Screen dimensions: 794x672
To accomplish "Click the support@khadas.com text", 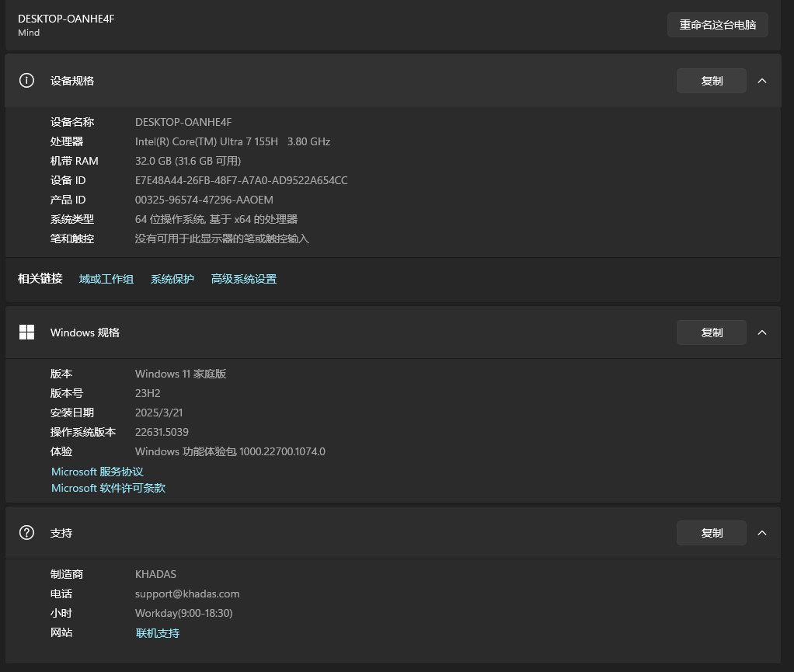I will coord(187,594).
